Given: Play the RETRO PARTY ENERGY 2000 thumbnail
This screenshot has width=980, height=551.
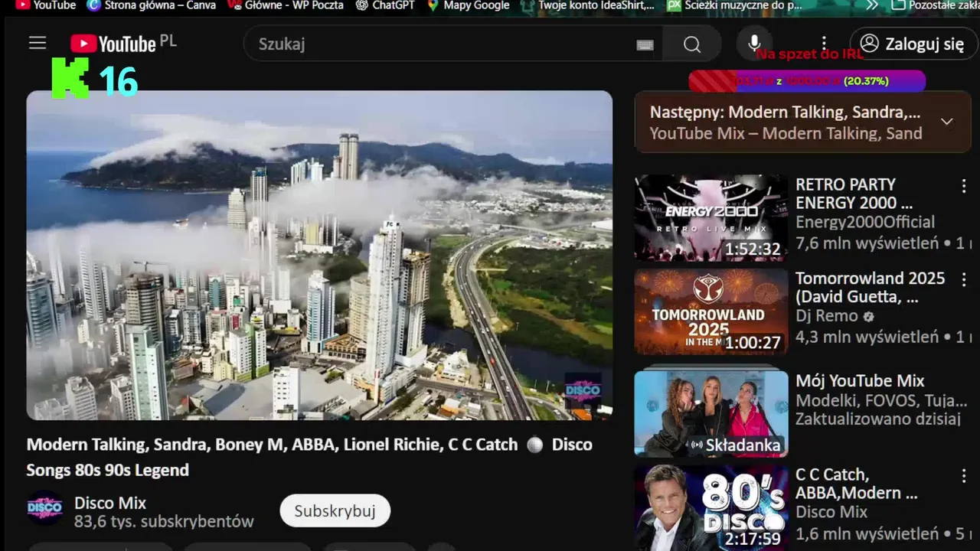Looking at the screenshot, I should tap(711, 218).
